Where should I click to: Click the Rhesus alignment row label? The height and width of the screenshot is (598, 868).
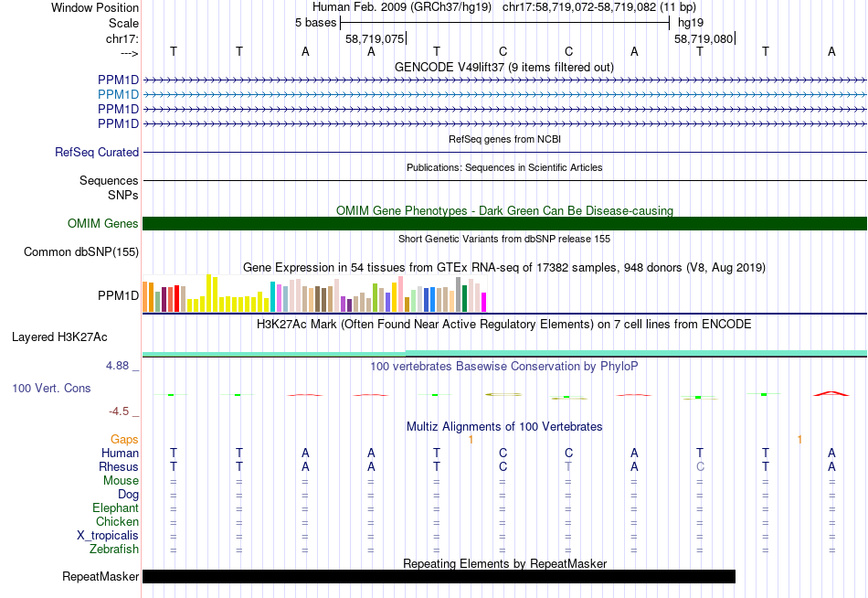(x=119, y=466)
